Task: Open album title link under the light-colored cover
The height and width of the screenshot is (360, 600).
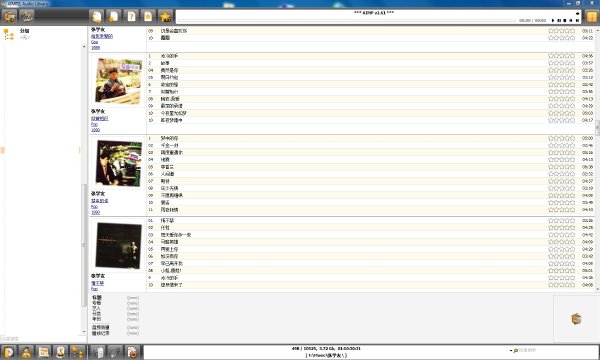Action: 99,119
